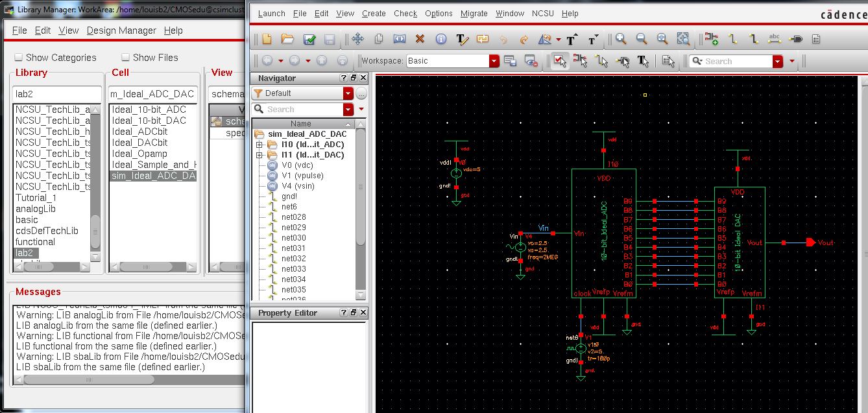Click the Library name input field
The width and height of the screenshot is (868, 413).
(57, 94)
